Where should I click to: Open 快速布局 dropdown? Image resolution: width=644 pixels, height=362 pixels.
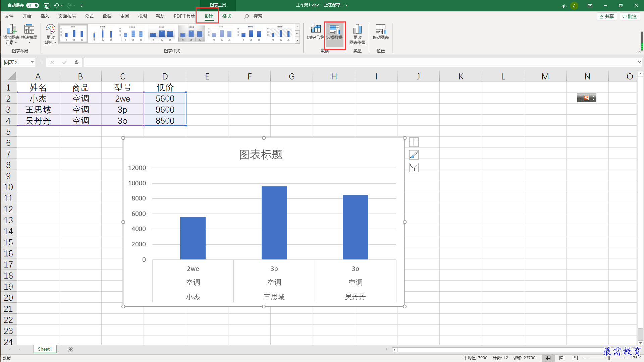(29, 34)
